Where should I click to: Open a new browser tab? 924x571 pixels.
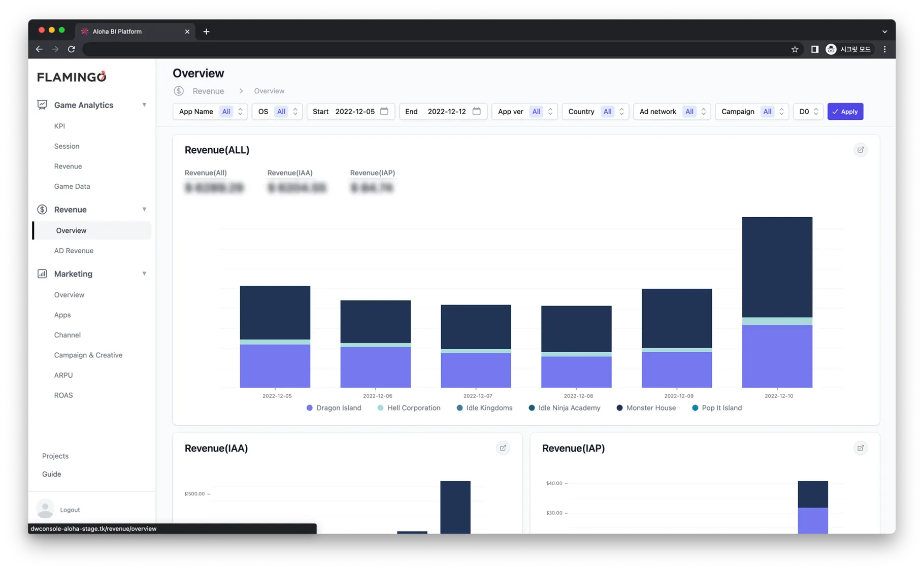tap(206, 31)
